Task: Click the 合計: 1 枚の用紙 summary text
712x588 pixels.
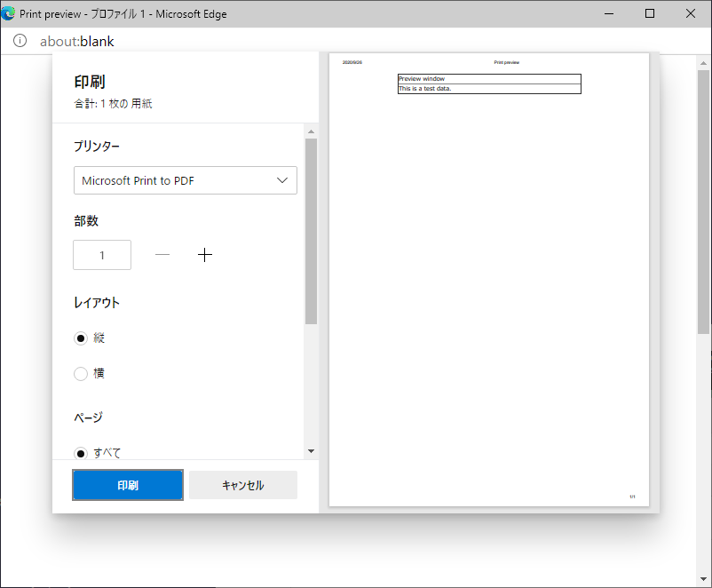Action: 113,104
